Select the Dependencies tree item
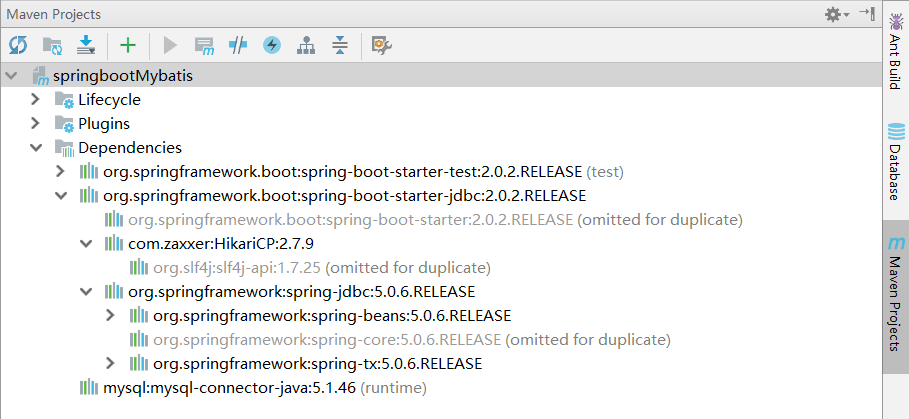The width and height of the screenshot is (909, 419). click(130, 148)
